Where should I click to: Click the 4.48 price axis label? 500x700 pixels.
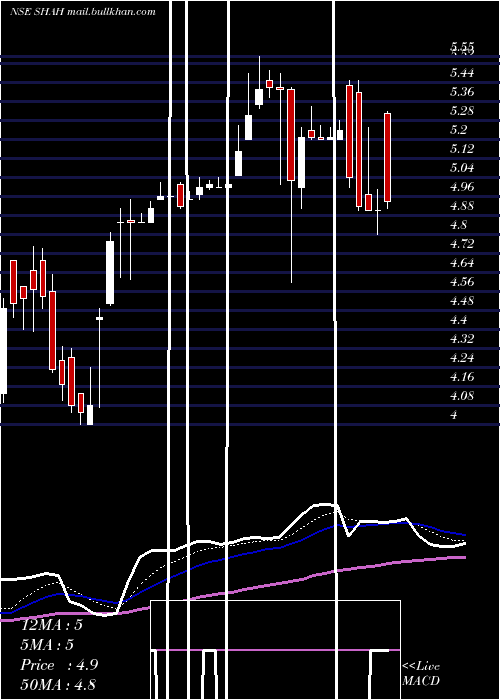pos(462,300)
